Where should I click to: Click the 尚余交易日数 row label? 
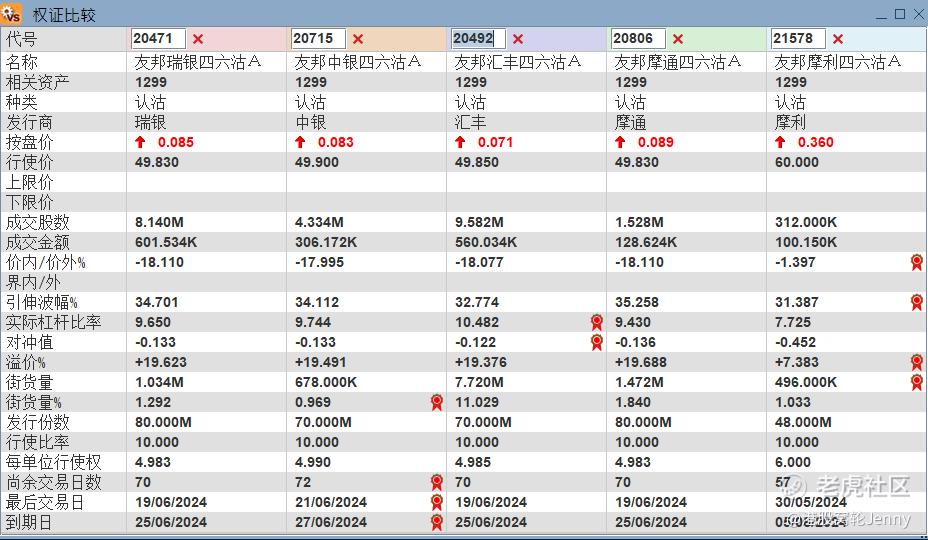pos(53,483)
